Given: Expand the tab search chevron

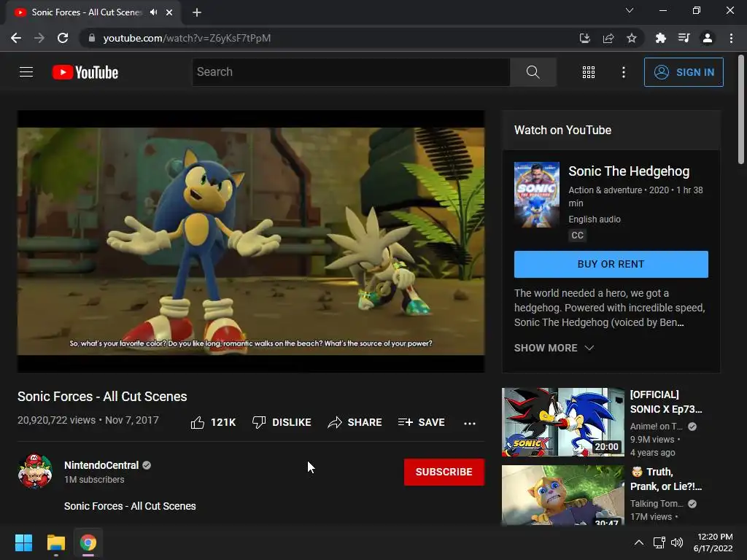Looking at the screenshot, I should [x=630, y=10].
